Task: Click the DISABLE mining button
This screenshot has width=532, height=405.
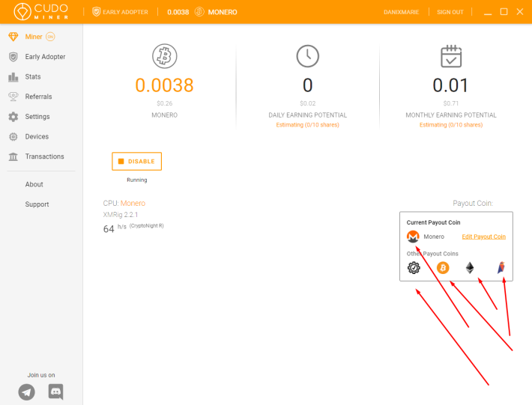Action: 136,161
